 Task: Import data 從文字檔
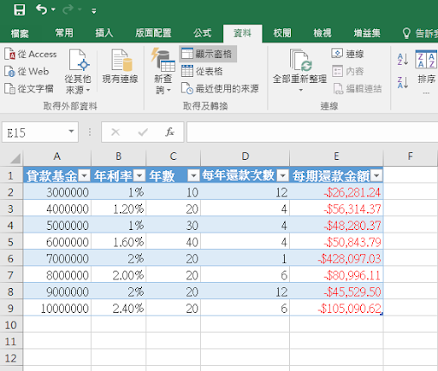29,89
